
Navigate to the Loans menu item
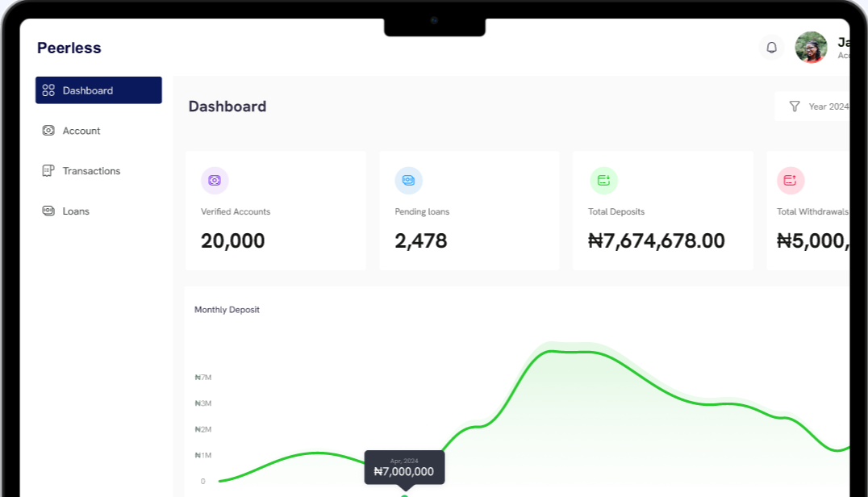tap(76, 211)
